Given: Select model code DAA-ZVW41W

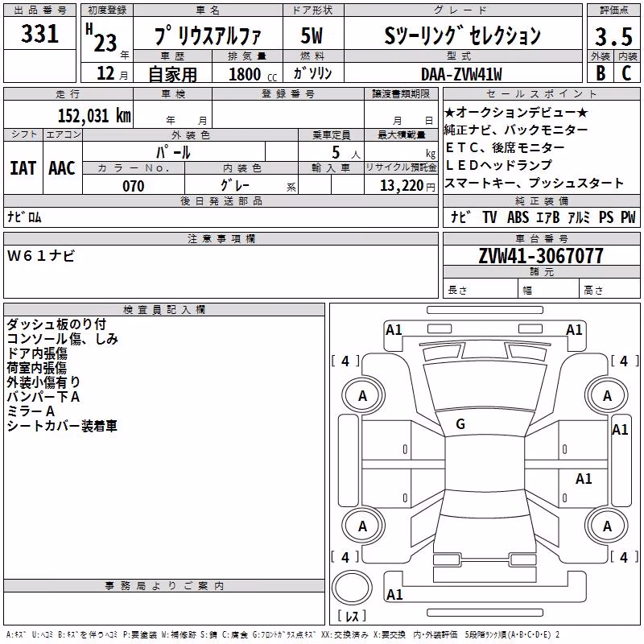Looking at the screenshot, I should 461,74.
